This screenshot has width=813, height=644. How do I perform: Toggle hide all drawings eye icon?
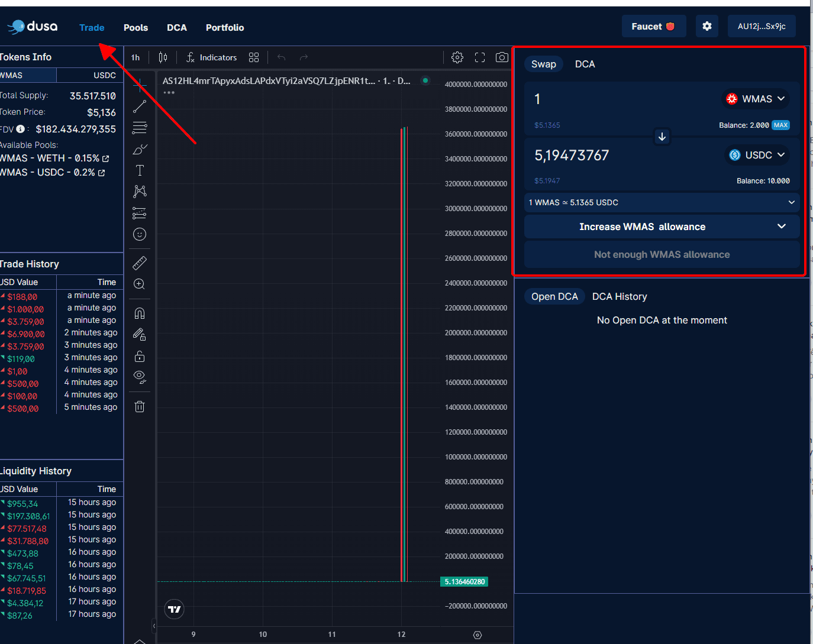point(140,377)
